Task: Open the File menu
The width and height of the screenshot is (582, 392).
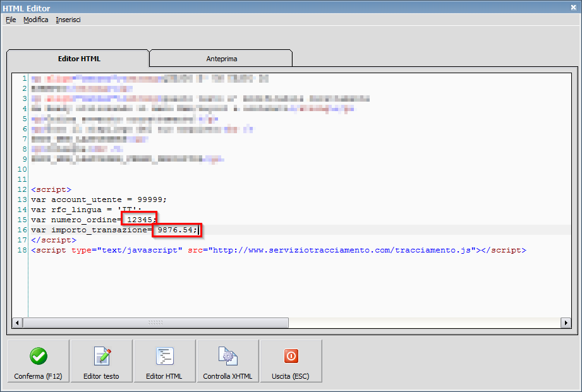Action: (x=11, y=20)
